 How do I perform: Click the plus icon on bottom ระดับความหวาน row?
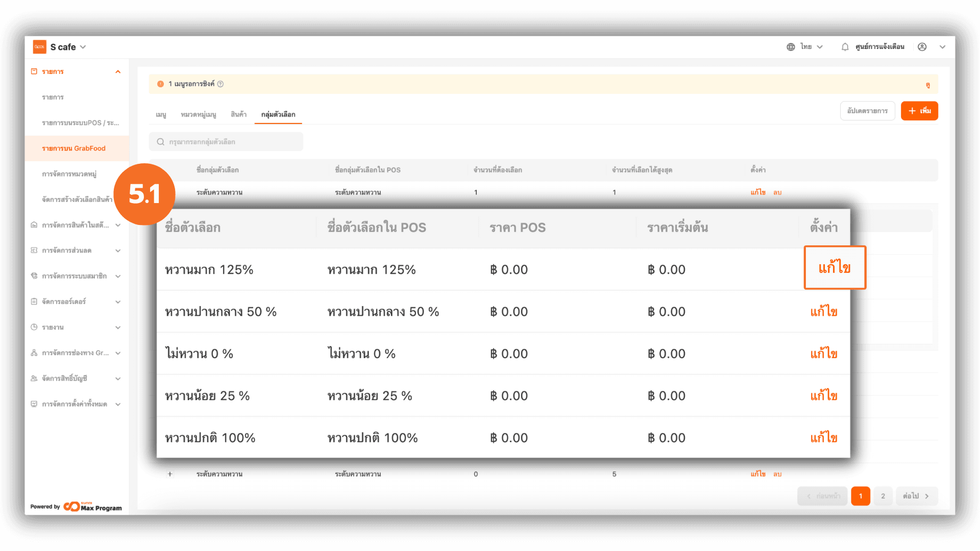pyautogui.click(x=170, y=474)
